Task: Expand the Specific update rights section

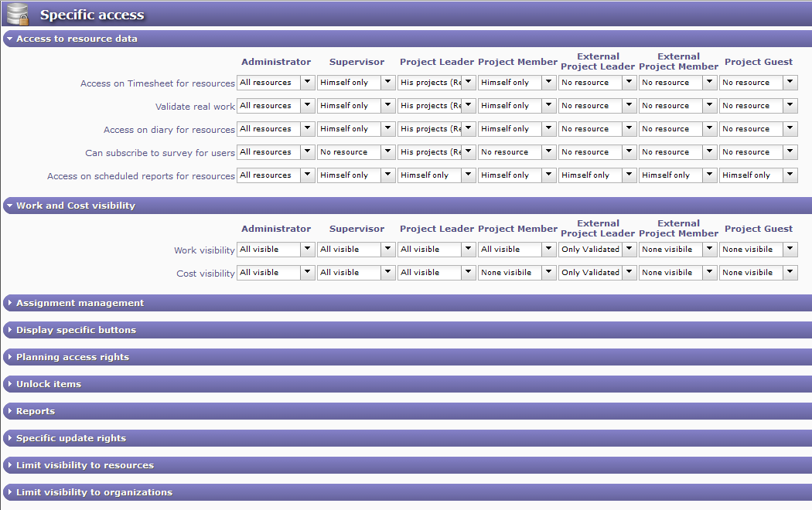Action: click(70, 438)
